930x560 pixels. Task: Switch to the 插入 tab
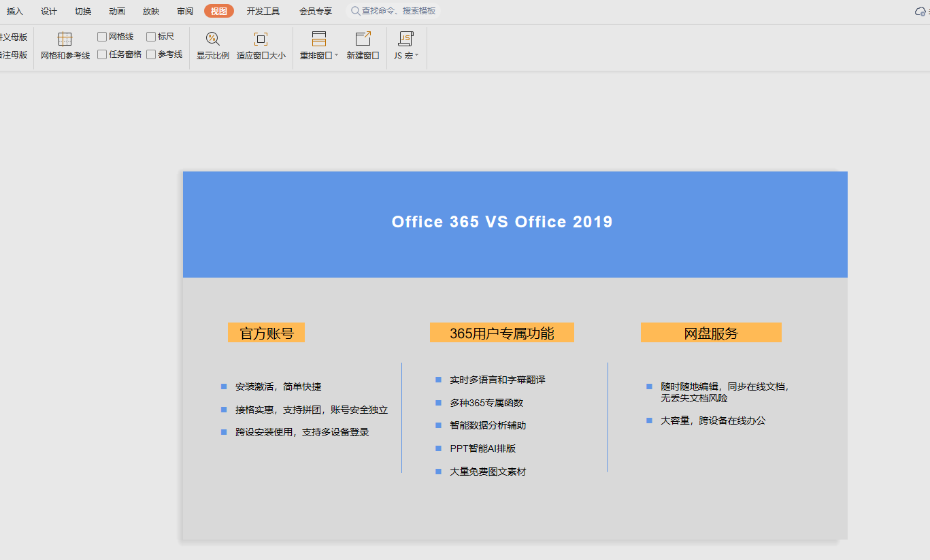15,11
